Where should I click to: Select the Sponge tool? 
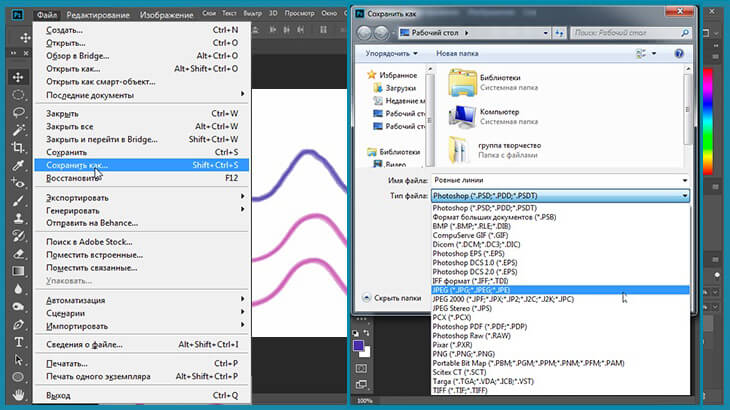(x=18, y=307)
